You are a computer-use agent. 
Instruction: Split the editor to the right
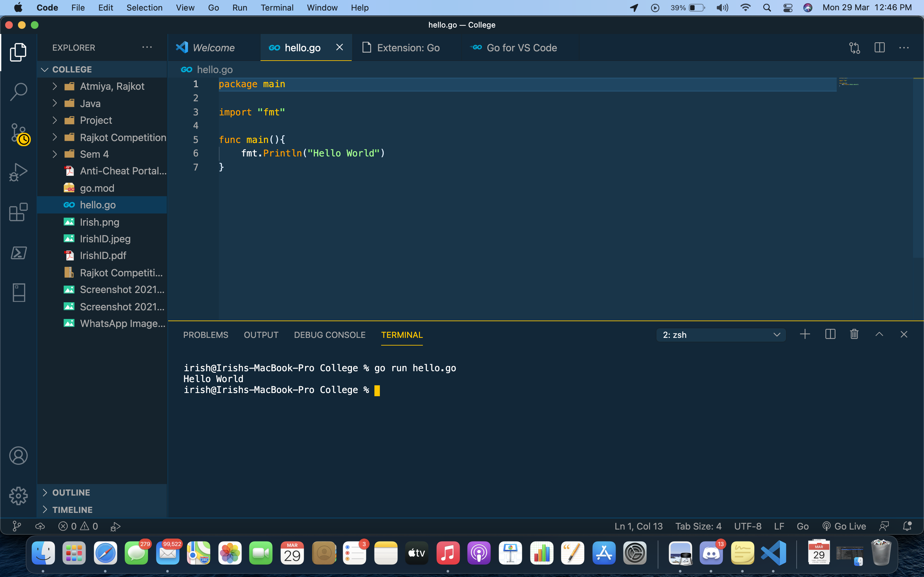pos(879,48)
